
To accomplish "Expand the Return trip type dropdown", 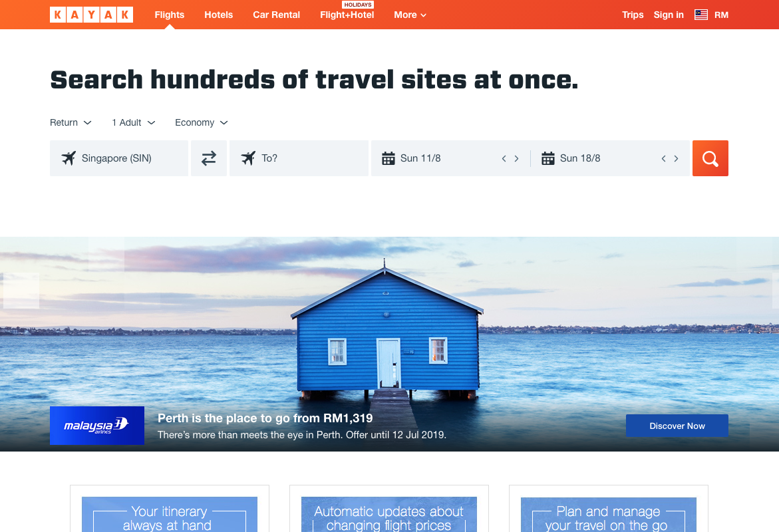I will tap(71, 123).
